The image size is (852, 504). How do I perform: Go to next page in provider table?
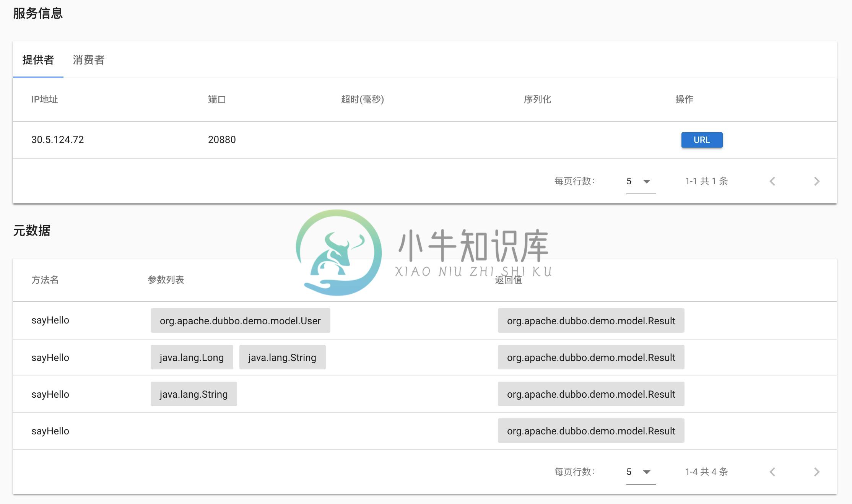[x=817, y=181]
